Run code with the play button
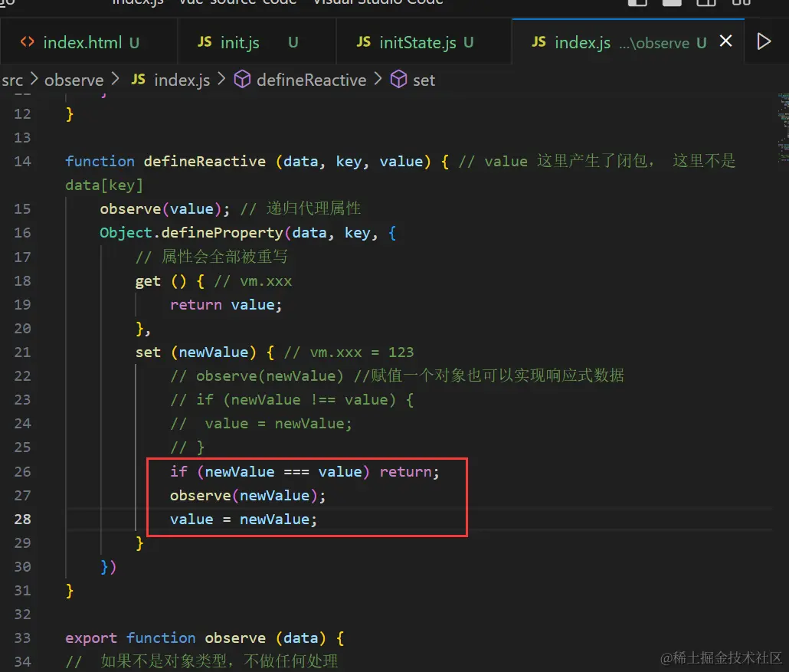789x672 pixels. point(764,41)
